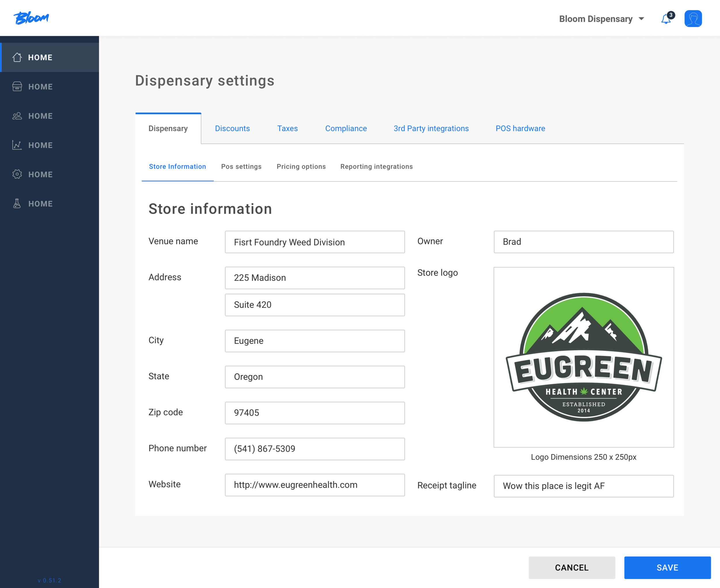The height and width of the screenshot is (588, 720).
Task: Open the Pos settings sub-tab
Action: point(241,166)
